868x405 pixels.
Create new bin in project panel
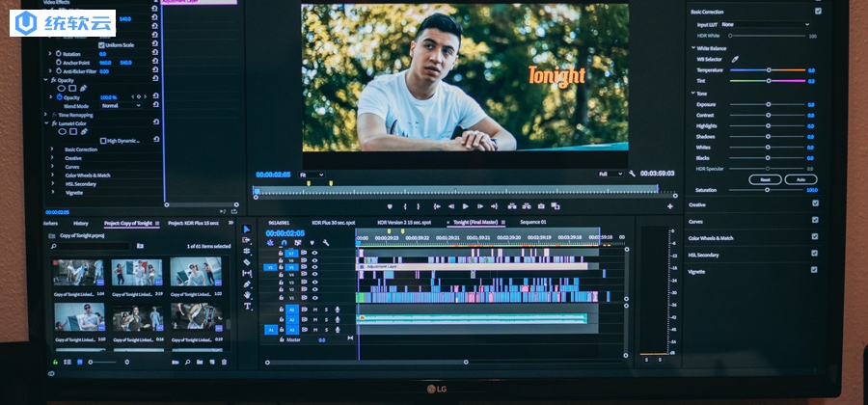coord(200,363)
